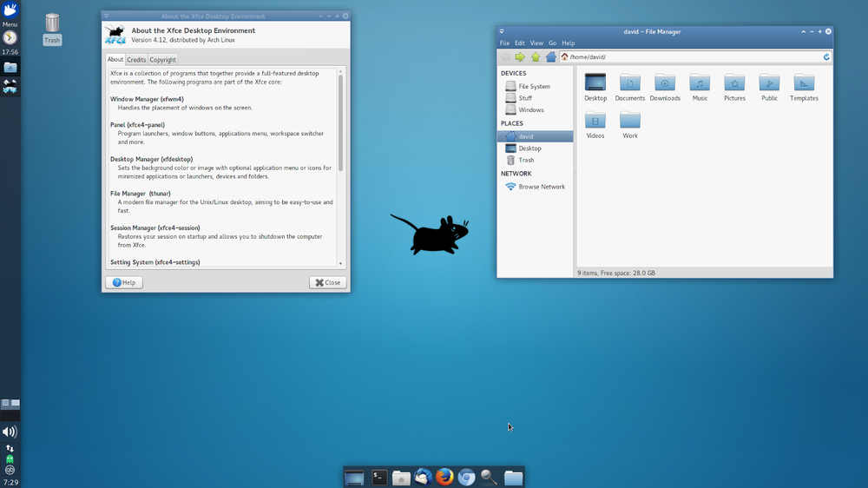Select the Videos folder
868x488 pixels.
click(595, 125)
